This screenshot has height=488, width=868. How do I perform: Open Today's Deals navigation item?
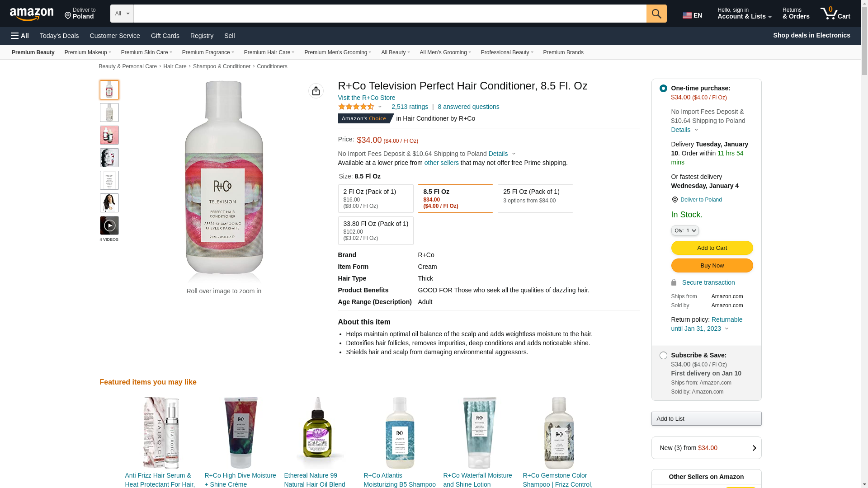[x=59, y=36]
